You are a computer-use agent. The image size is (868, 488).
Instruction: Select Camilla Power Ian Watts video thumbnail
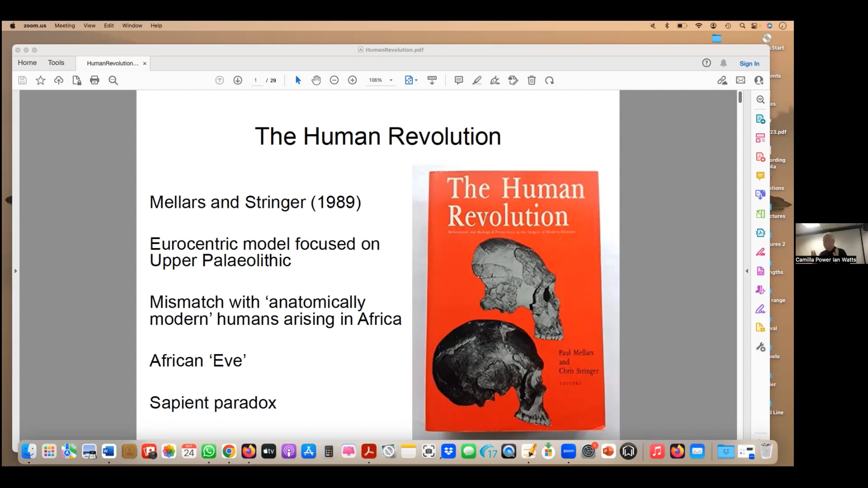(831, 243)
